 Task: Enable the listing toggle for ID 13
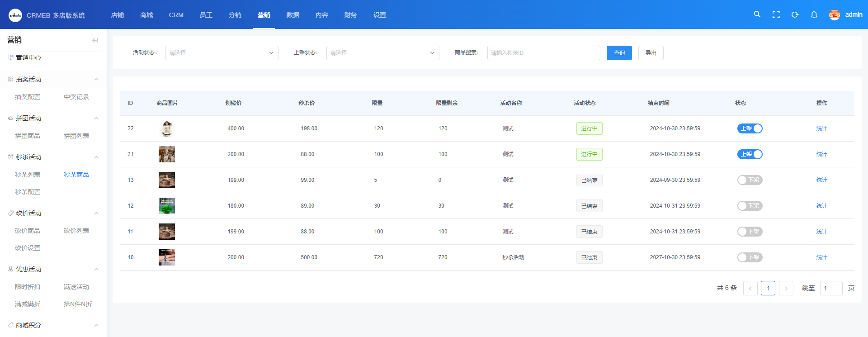[750, 180]
